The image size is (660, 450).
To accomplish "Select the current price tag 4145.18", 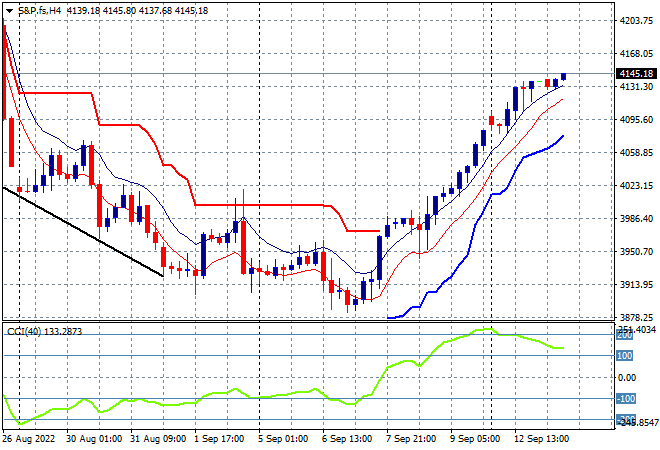I will click(x=636, y=74).
